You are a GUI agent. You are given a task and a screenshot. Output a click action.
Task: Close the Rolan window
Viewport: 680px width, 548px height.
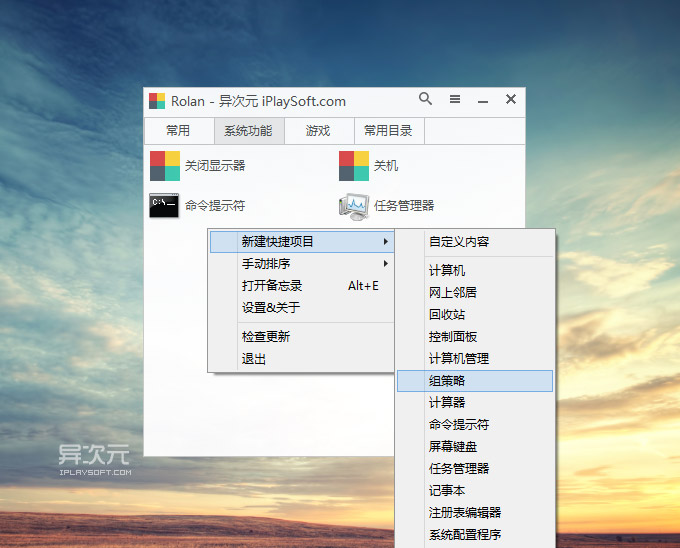coord(511,99)
